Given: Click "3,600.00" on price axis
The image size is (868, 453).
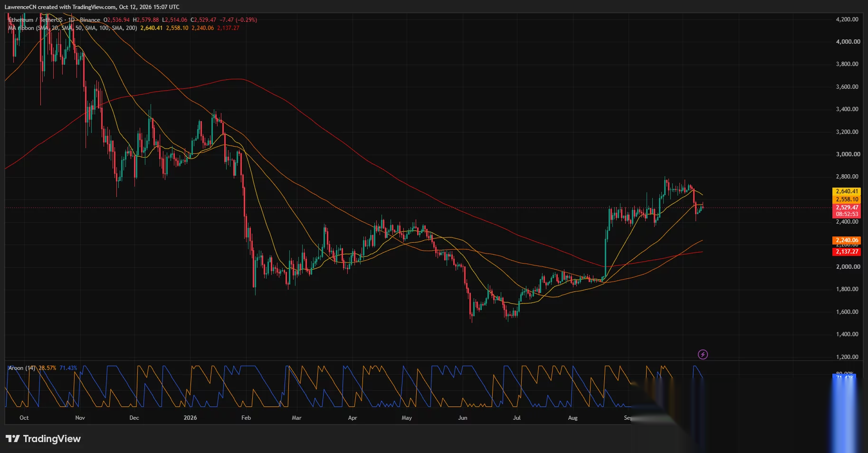Looking at the screenshot, I should (x=847, y=87).
